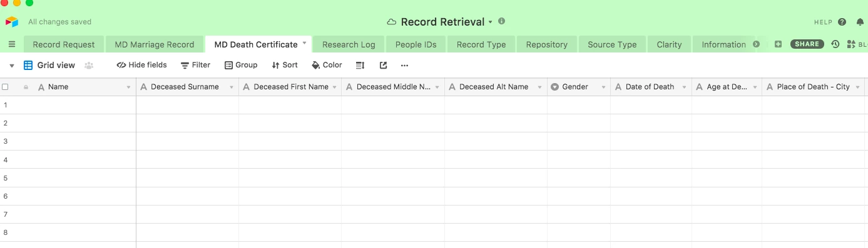Click the All changes saved status

tap(59, 22)
